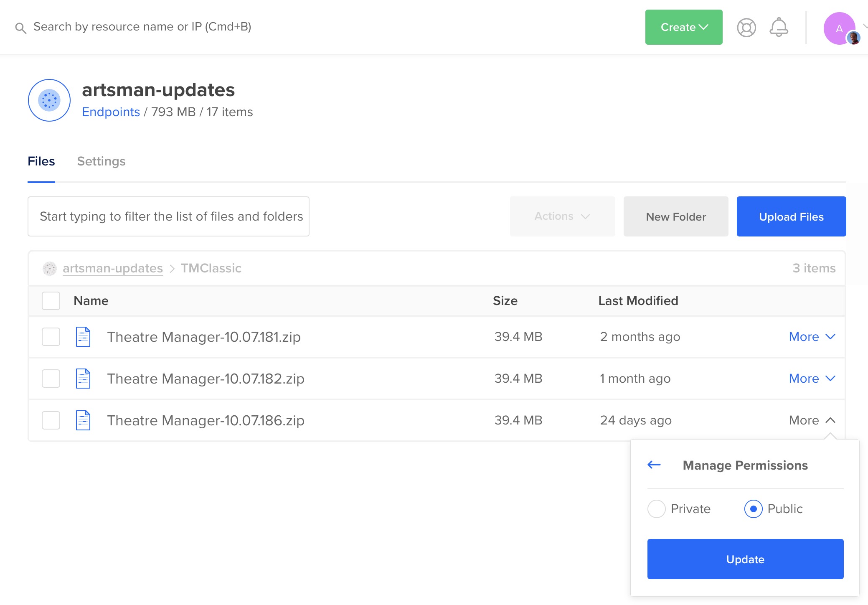Viewport: 868px width, 605px height.
Task: Open the Create dropdown
Action: point(684,27)
